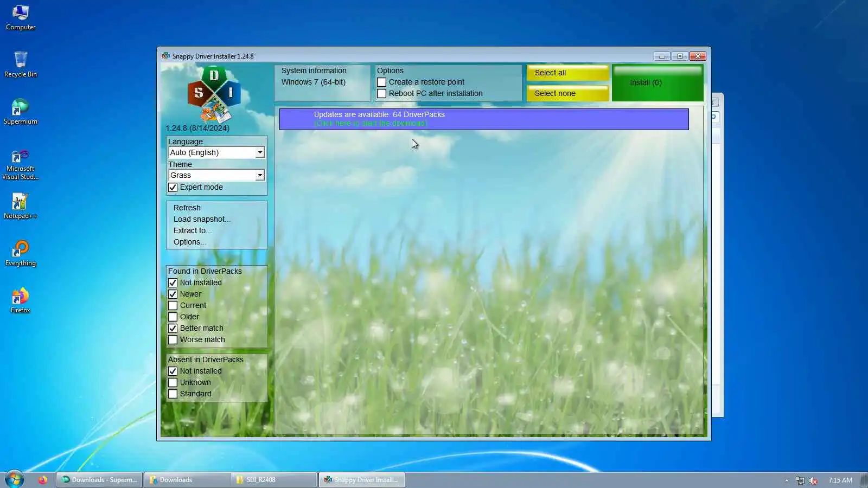Open the muted volume tray icon
Screen dimensions: 868x488
[813, 480]
